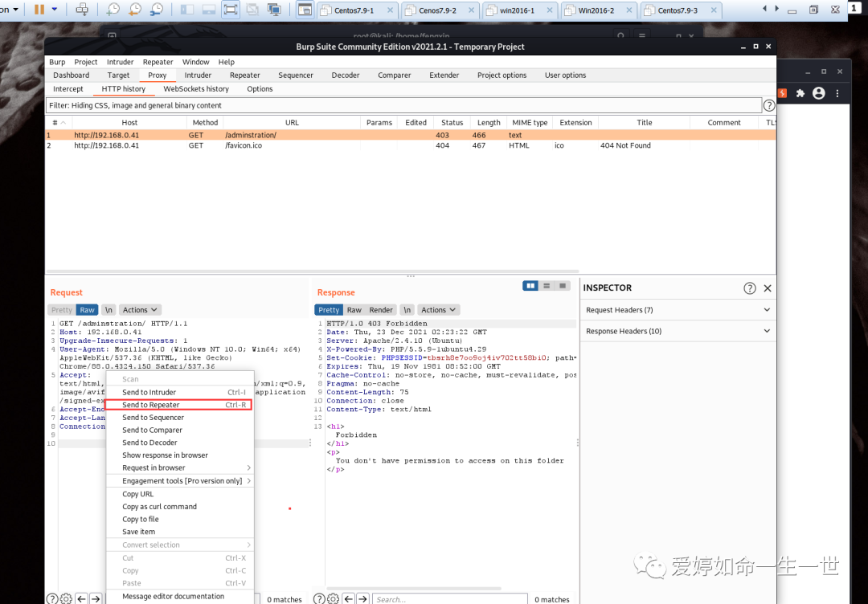Go to the Dashboard tab
Image resolution: width=868 pixels, height=604 pixels.
coord(71,75)
